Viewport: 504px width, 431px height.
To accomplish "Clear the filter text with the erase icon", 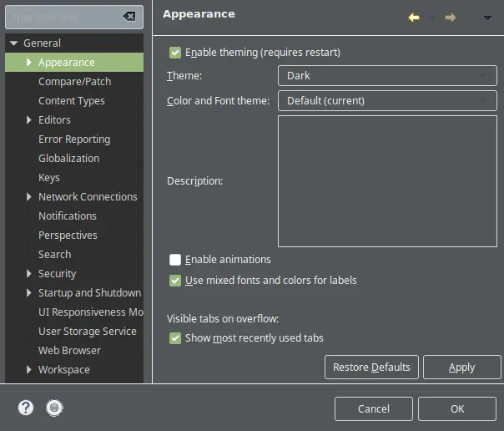I will 129,17.
